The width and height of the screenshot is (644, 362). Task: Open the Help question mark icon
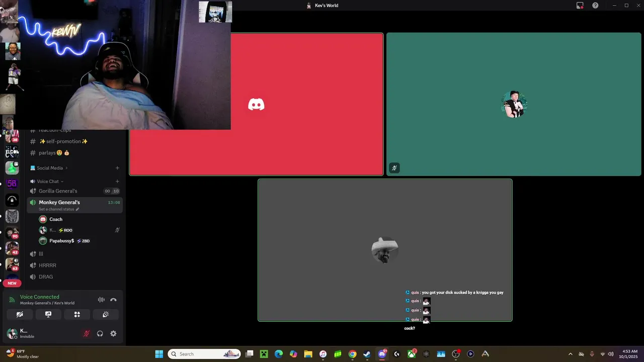tap(595, 6)
